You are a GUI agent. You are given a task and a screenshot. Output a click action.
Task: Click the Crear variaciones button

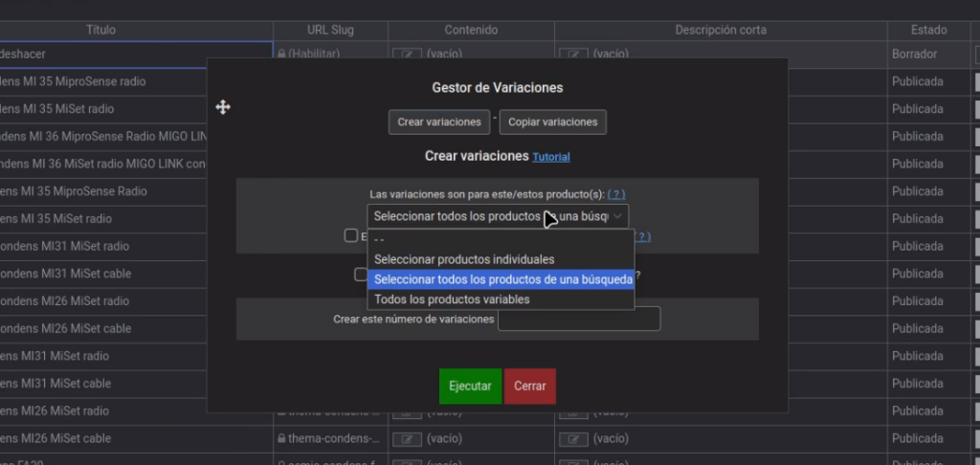click(x=438, y=122)
